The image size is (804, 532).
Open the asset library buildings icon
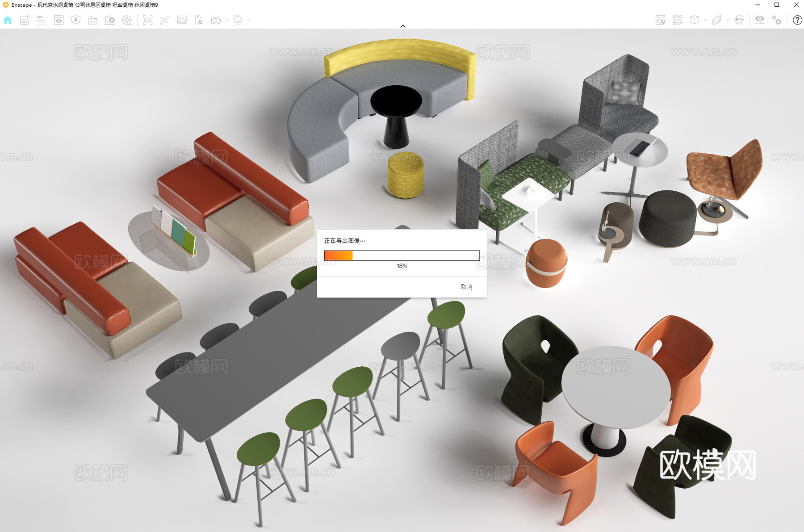[x=93, y=20]
